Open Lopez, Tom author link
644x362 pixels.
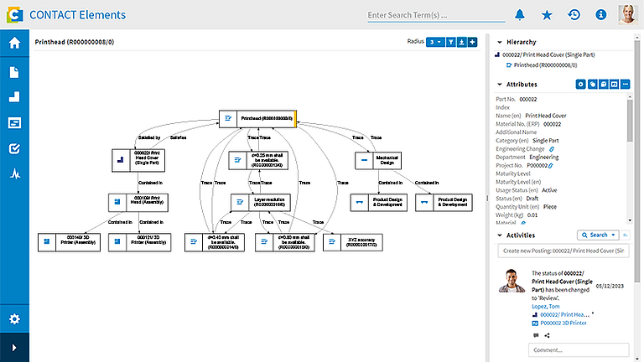545,306
